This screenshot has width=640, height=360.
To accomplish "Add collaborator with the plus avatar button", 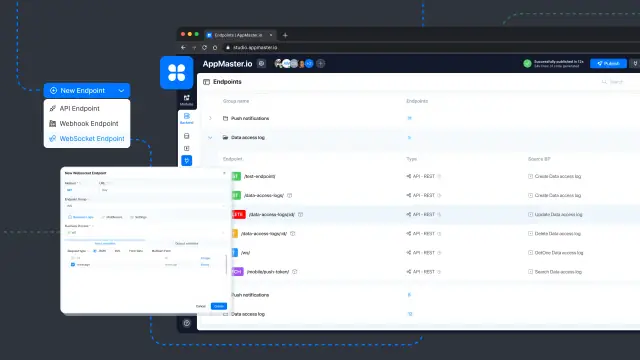I will [x=321, y=64].
